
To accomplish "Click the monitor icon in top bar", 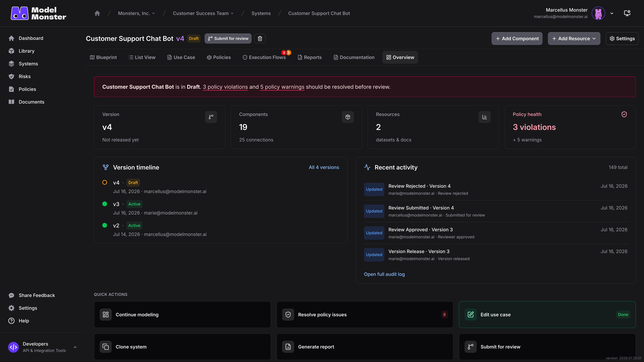I will click(627, 13).
